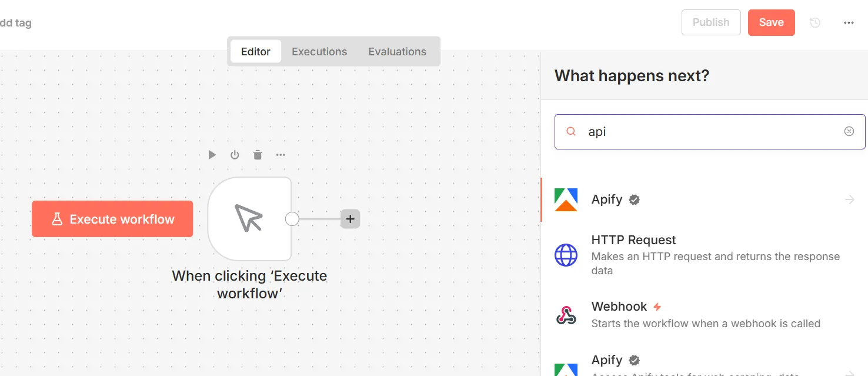Screen dimensions: 868x376
Task: Delete the trigger node via trash icon
Action: pos(257,155)
